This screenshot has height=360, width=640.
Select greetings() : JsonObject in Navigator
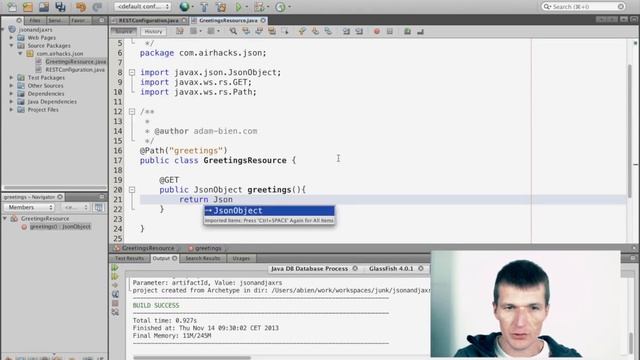tap(60, 227)
